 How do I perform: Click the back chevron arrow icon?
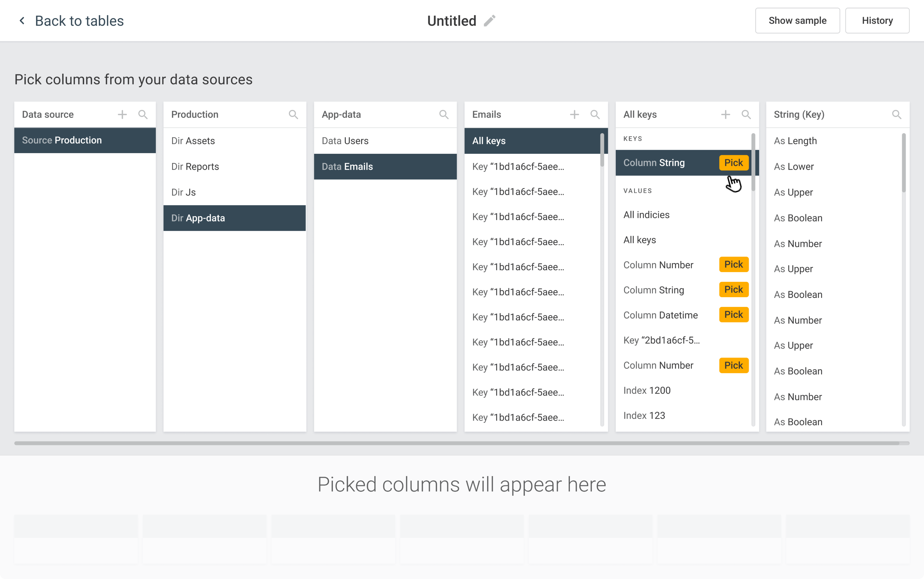click(x=22, y=21)
